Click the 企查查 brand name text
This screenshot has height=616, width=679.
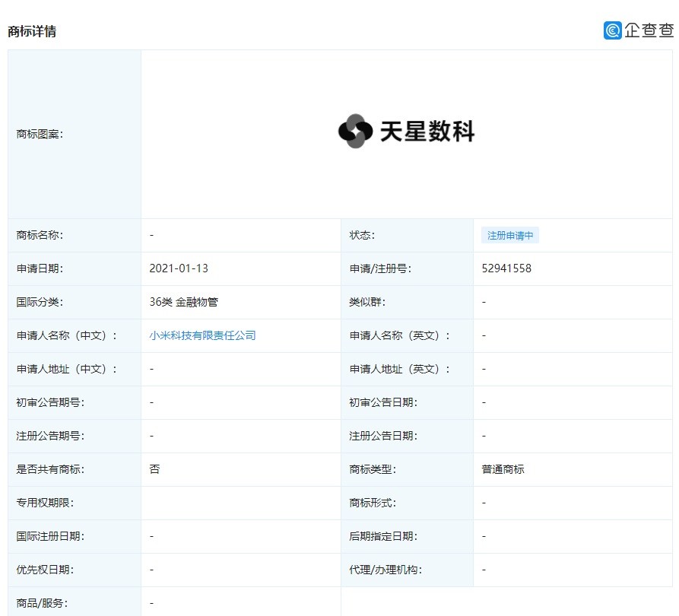(649, 30)
